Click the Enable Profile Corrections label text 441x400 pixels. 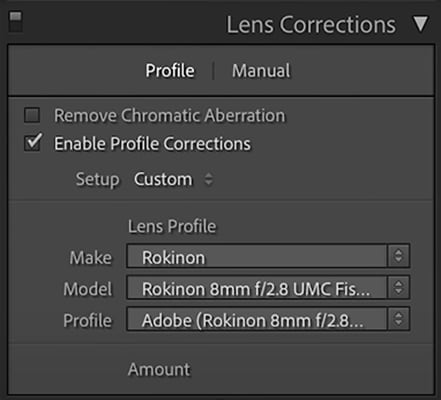152,144
